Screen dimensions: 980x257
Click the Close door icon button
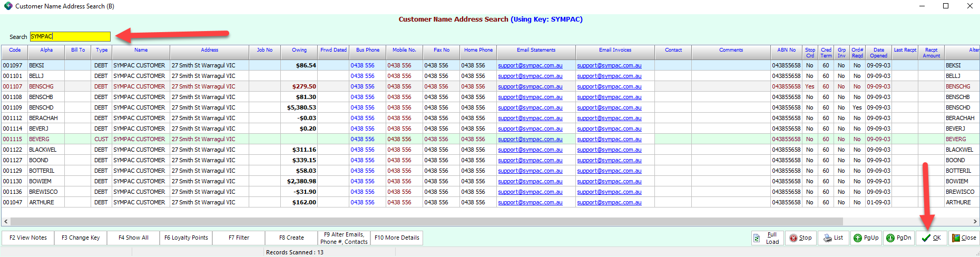click(964, 238)
